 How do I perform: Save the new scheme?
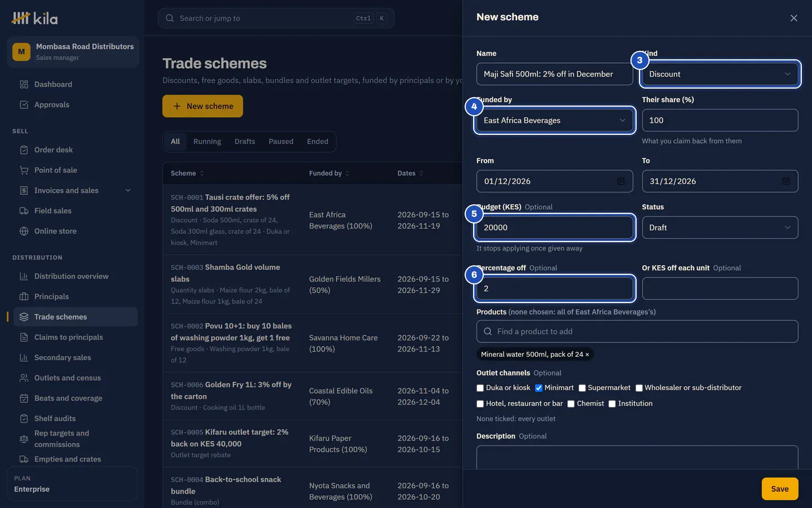780,489
